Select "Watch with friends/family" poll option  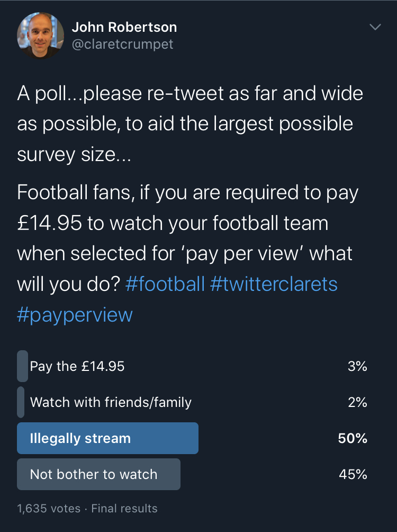click(x=111, y=402)
